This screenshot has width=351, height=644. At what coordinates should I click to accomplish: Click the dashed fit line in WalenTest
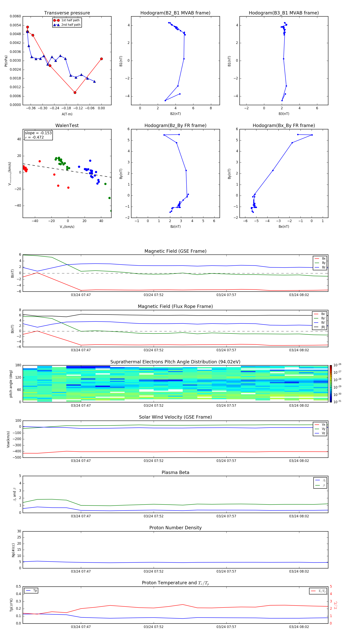coord(67,171)
